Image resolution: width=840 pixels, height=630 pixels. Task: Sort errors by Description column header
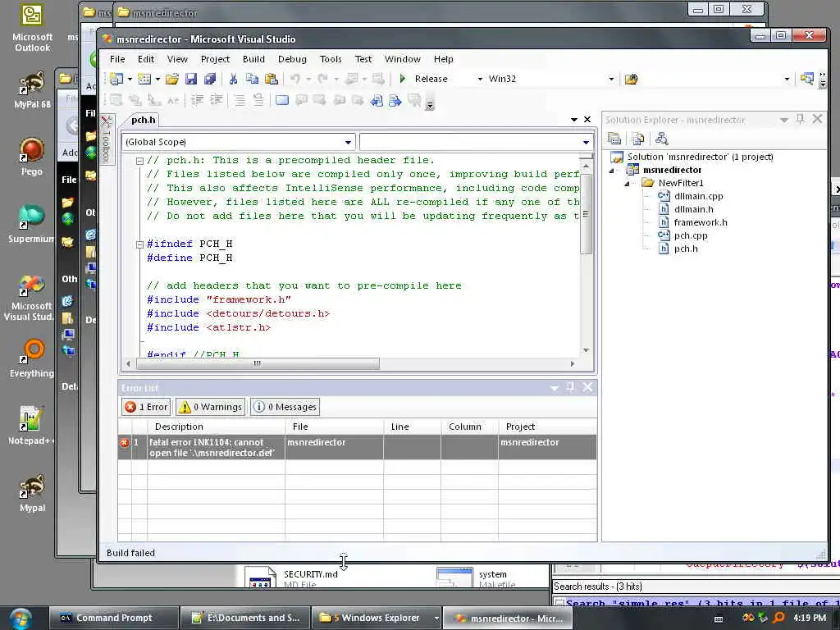tap(217, 427)
